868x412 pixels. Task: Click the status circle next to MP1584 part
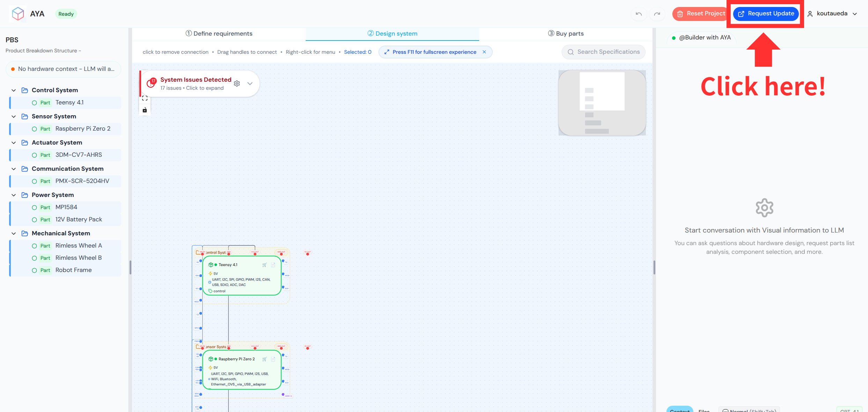(x=34, y=207)
